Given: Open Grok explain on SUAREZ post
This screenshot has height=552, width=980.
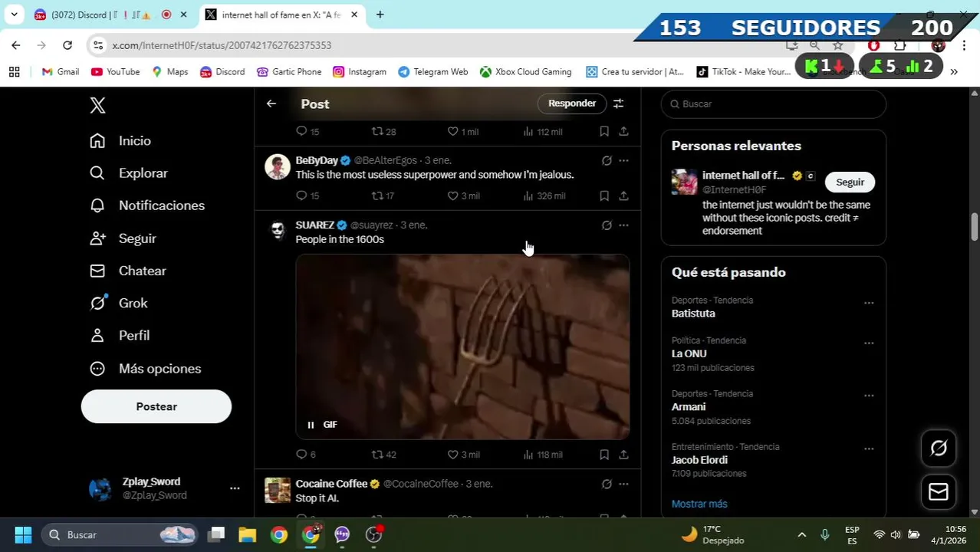Looking at the screenshot, I should click(607, 225).
